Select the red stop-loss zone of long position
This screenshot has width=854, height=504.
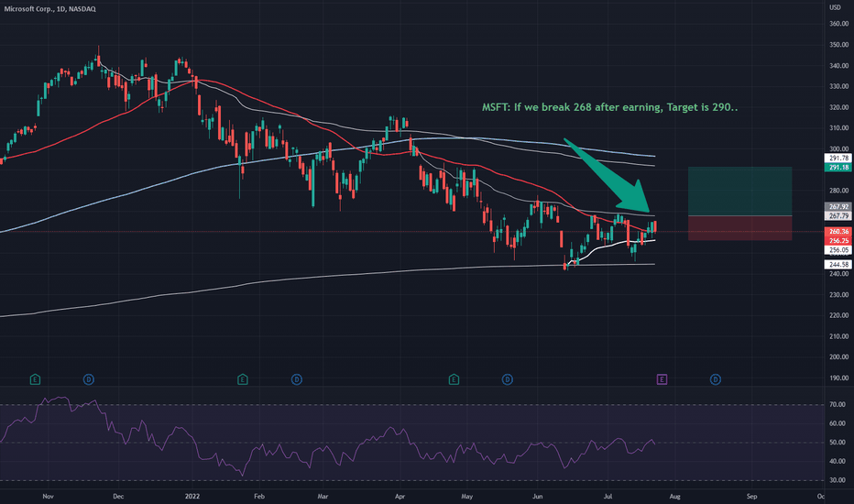[x=739, y=228]
